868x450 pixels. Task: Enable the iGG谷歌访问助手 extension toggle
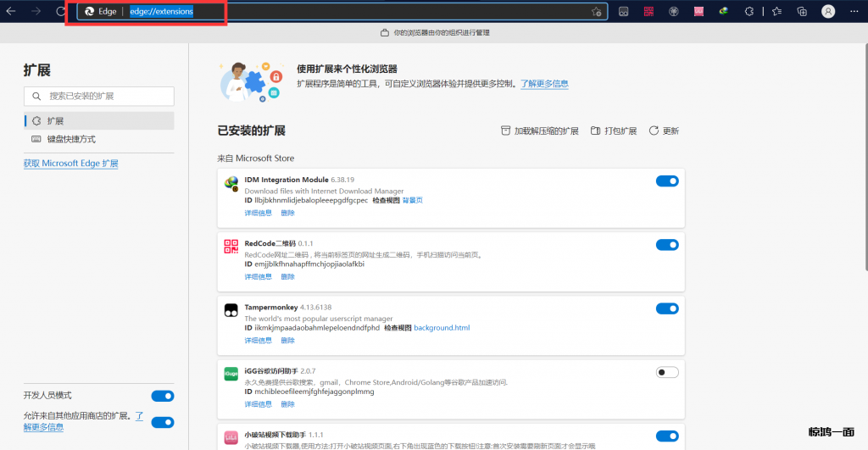667,372
